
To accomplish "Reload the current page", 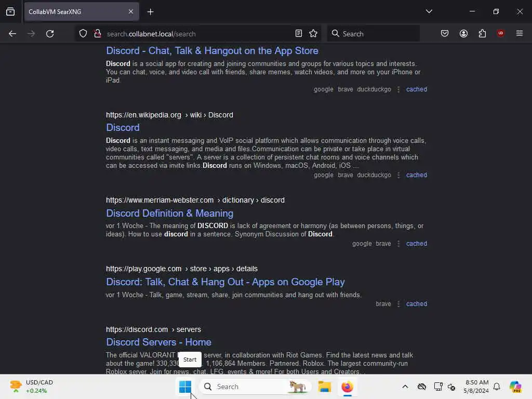I will 50,34.
